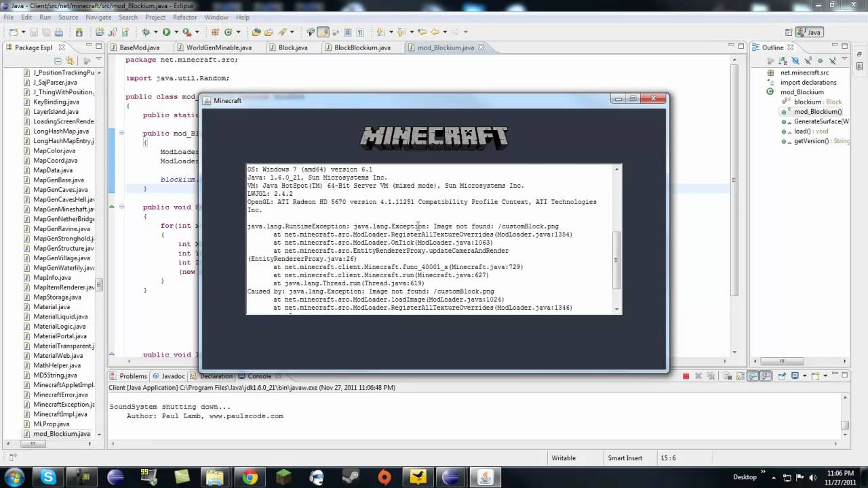Collapse the mod_Blockium constructor fold marker

tap(121, 133)
